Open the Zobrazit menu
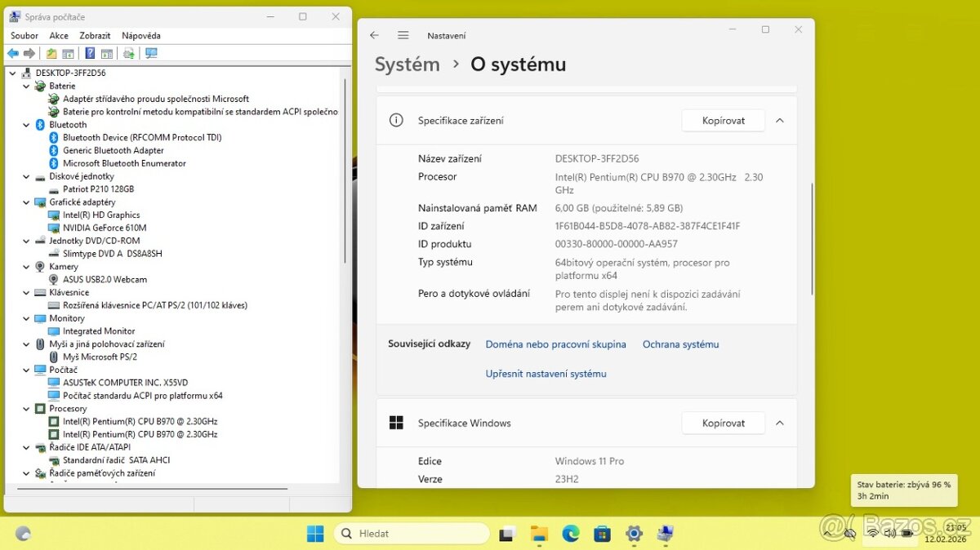This screenshot has height=550, width=980. pyautogui.click(x=95, y=36)
